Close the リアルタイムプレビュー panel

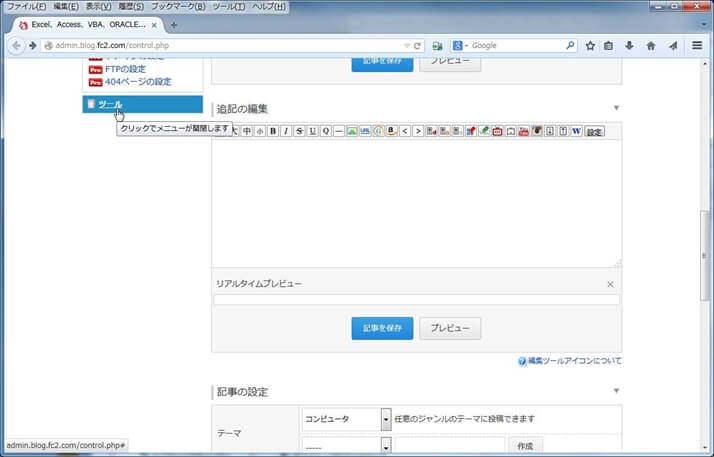(x=611, y=284)
